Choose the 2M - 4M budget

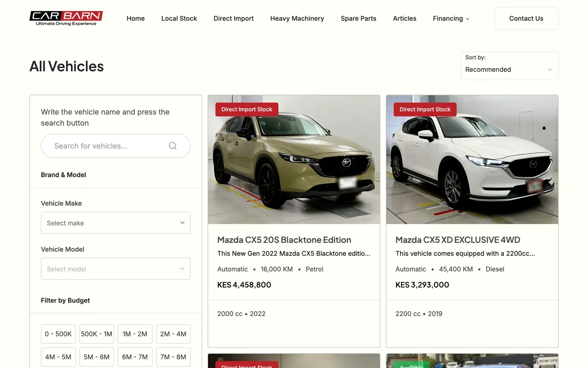pyautogui.click(x=173, y=334)
